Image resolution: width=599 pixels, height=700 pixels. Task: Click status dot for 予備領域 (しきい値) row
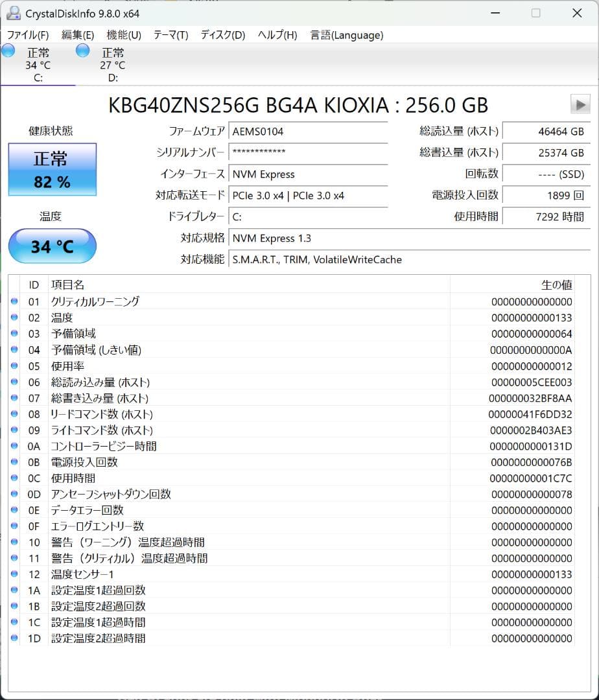click(14, 349)
